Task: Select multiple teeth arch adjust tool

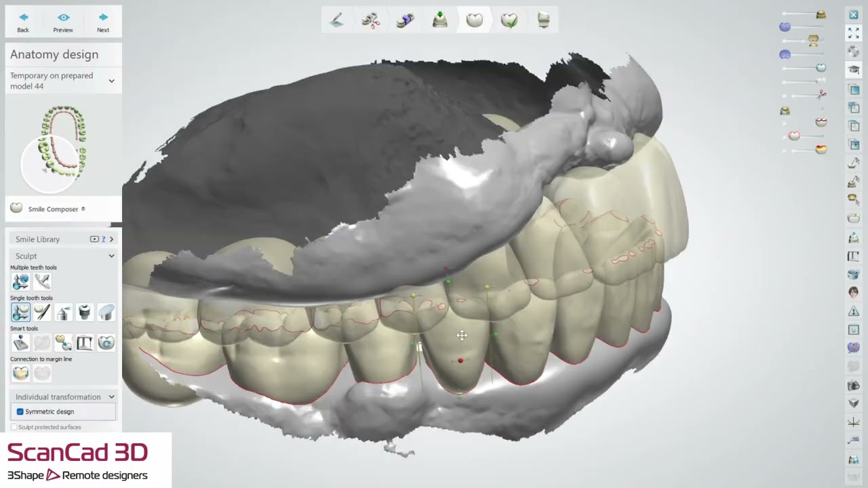Action: pyautogui.click(x=42, y=281)
